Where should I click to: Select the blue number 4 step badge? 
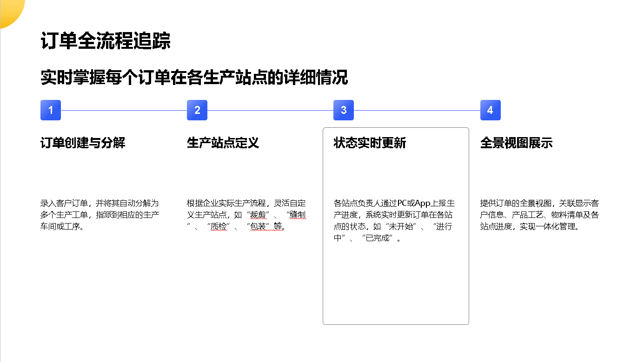490,110
